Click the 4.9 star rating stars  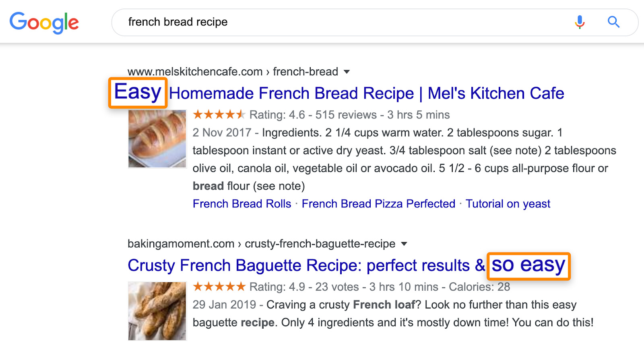(x=219, y=287)
